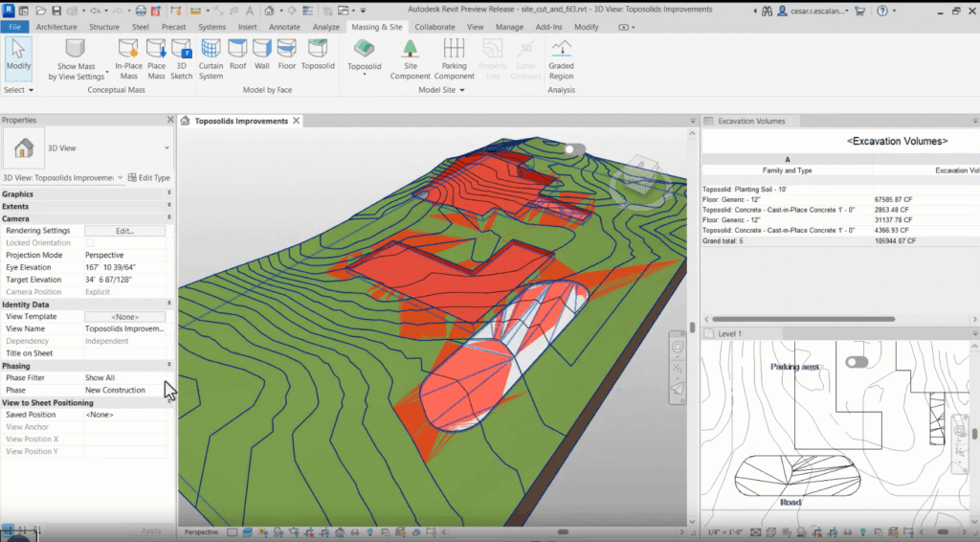
Task: Click the Eye Elevation value field
Action: pyautogui.click(x=125, y=267)
